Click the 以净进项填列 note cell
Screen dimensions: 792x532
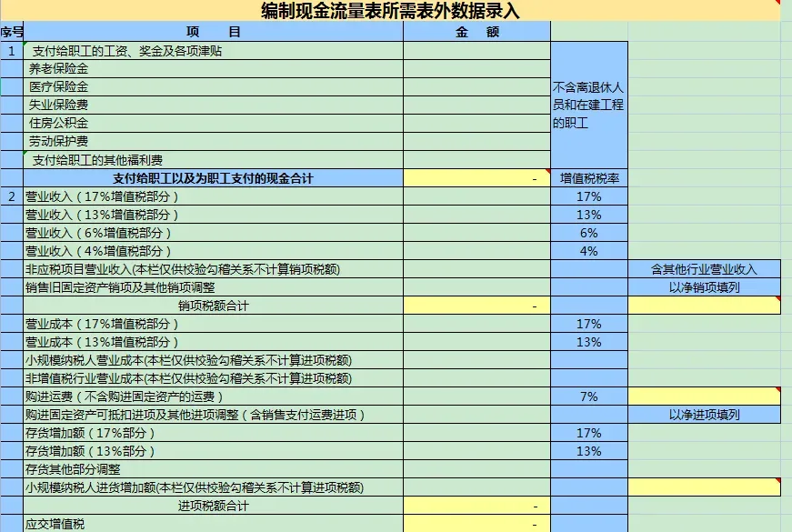[x=704, y=415]
